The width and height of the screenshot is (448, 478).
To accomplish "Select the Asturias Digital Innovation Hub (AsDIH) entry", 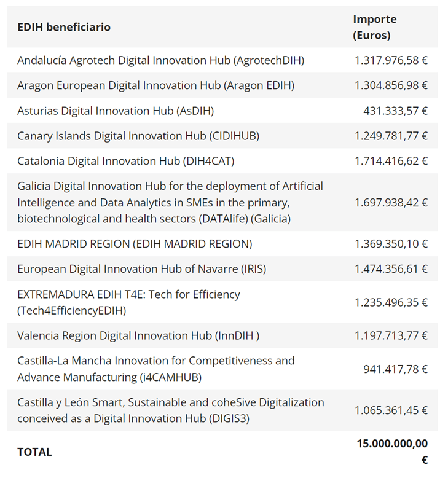I will pos(116,111).
